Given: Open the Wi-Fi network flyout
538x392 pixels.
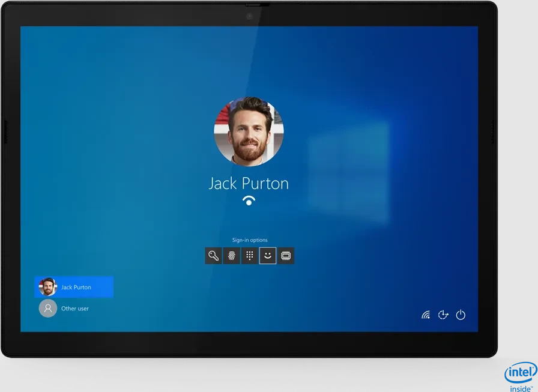Looking at the screenshot, I should [x=426, y=315].
